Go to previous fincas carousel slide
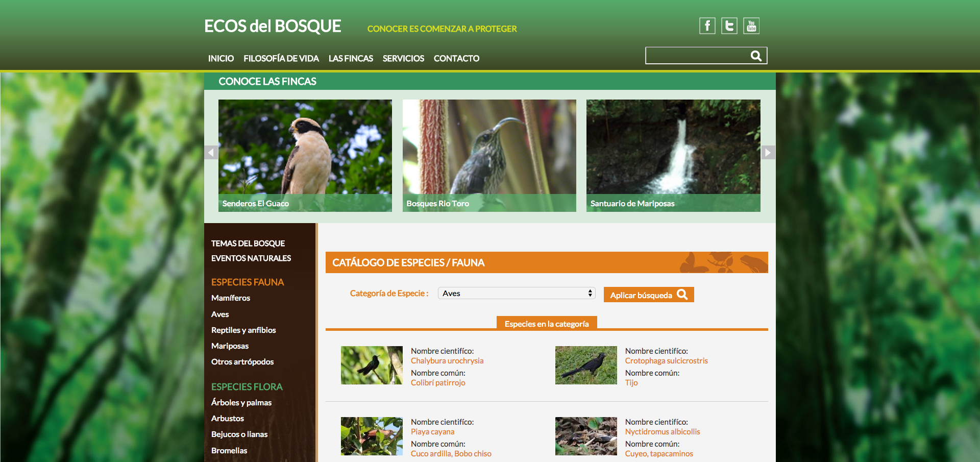 [x=211, y=153]
